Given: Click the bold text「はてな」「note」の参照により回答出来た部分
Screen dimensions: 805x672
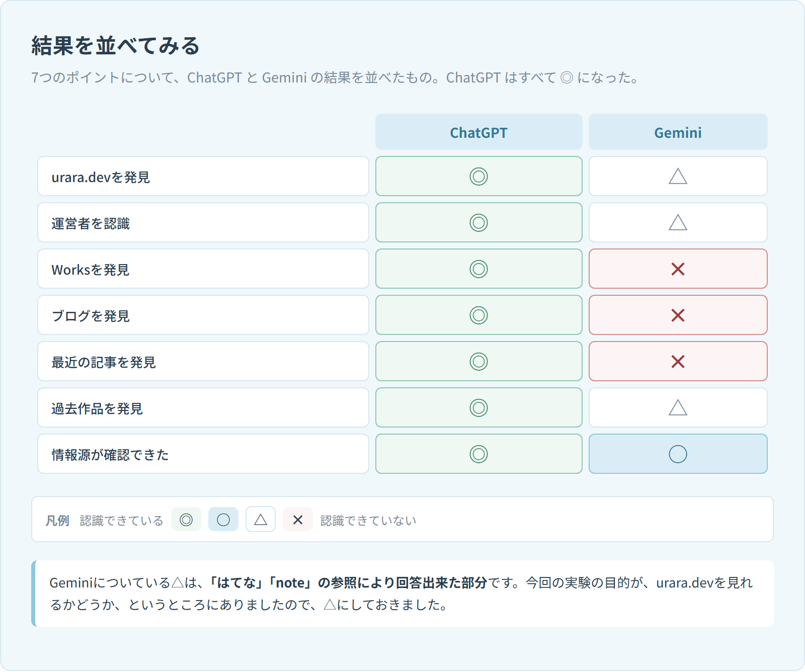Looking at the screenshot, I should tap(348, 582).
